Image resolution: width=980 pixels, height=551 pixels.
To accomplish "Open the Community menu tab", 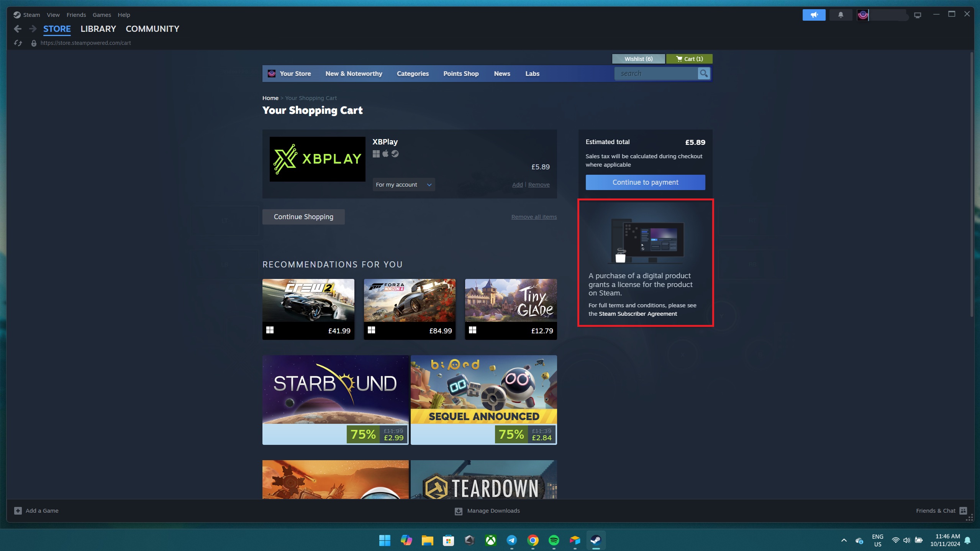I will 152,29.
